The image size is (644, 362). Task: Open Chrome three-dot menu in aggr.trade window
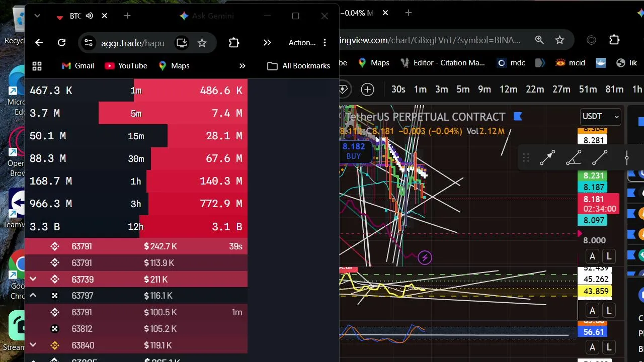point(325,43)
